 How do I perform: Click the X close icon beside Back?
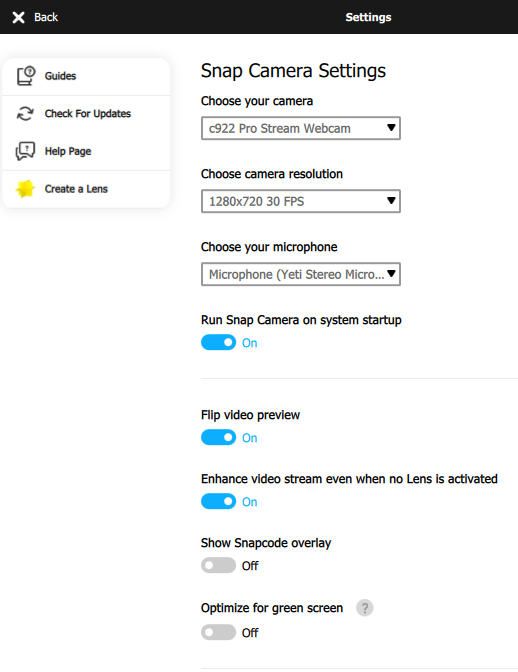18,17
